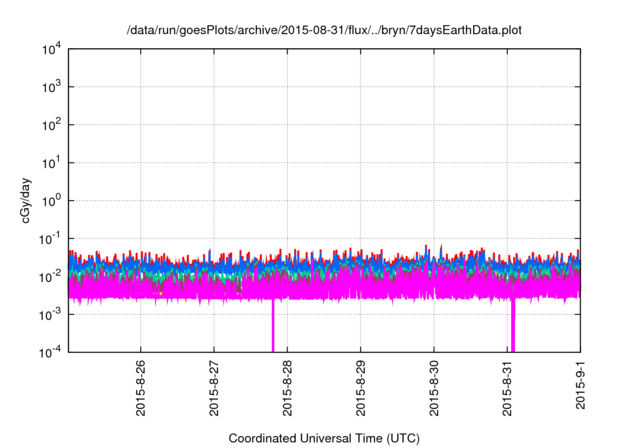This screenshot has width=640, height=448.
Task: Select the 10^2 y-axis tick label
Action: (x=51, y=125)
